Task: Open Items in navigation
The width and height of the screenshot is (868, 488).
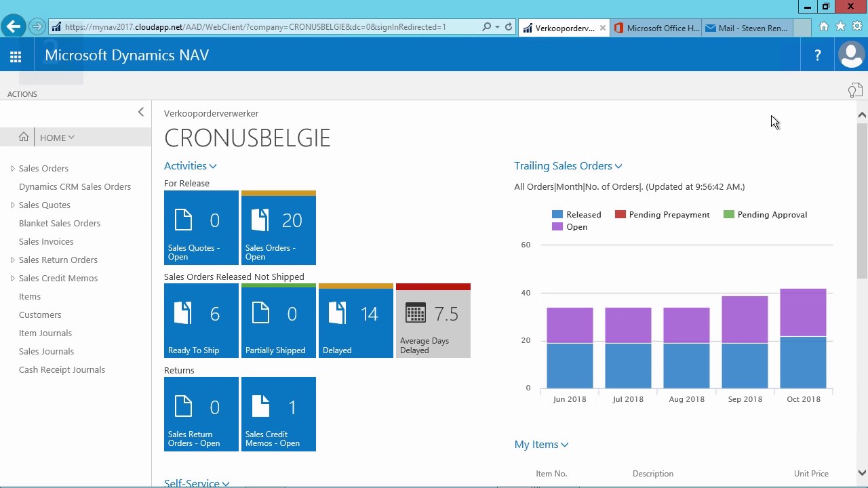Action: click(x=30, y=296)
